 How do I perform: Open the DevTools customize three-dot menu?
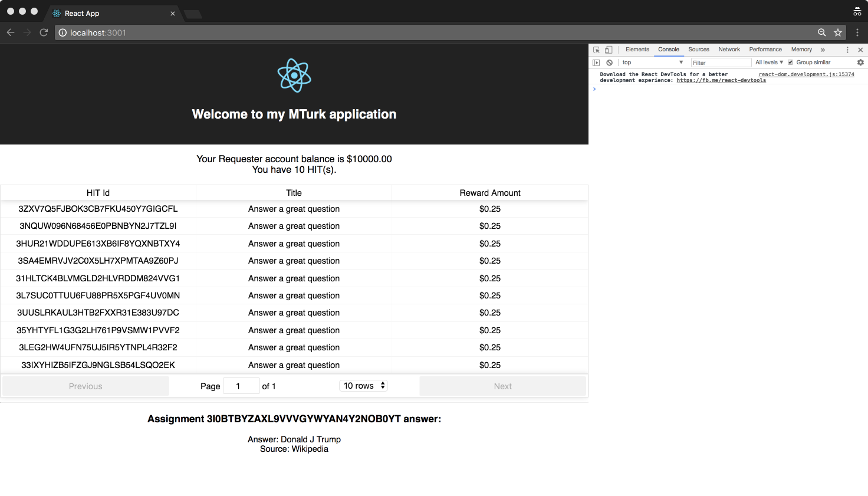[x=847, y=50]
